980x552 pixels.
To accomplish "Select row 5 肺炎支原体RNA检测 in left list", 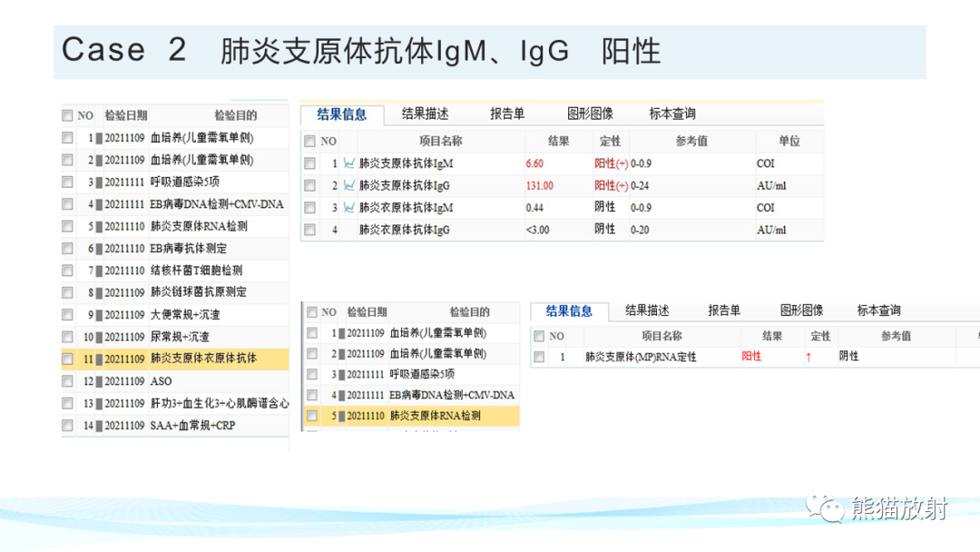I will [x=175, y=226].
